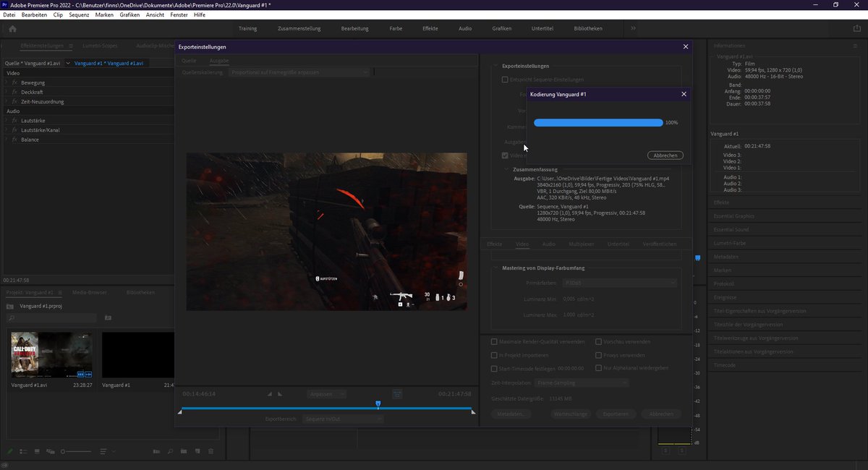868x470 pixels.
Task: Open source clip dropdown next to Vanguard #1.avi
Action: [x=68, y=63]
